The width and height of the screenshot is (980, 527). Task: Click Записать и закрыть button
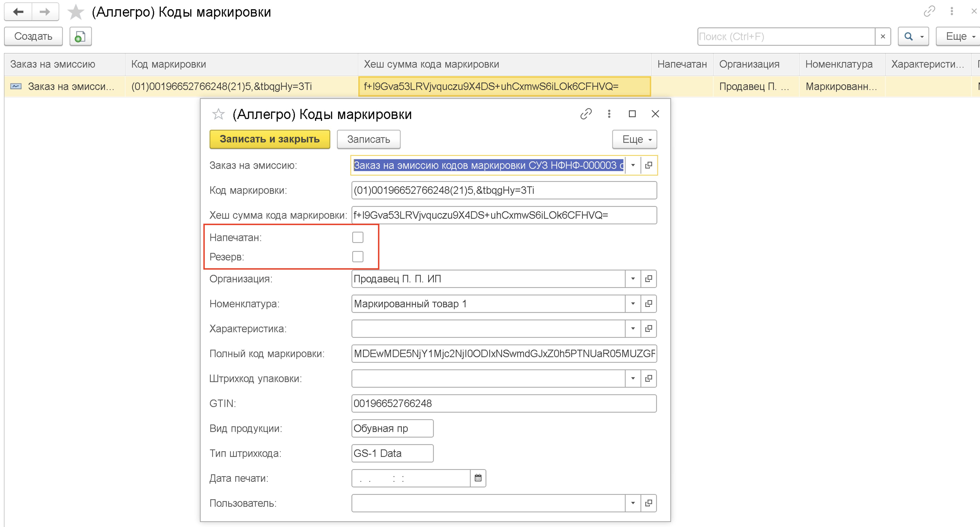[270, 140]
